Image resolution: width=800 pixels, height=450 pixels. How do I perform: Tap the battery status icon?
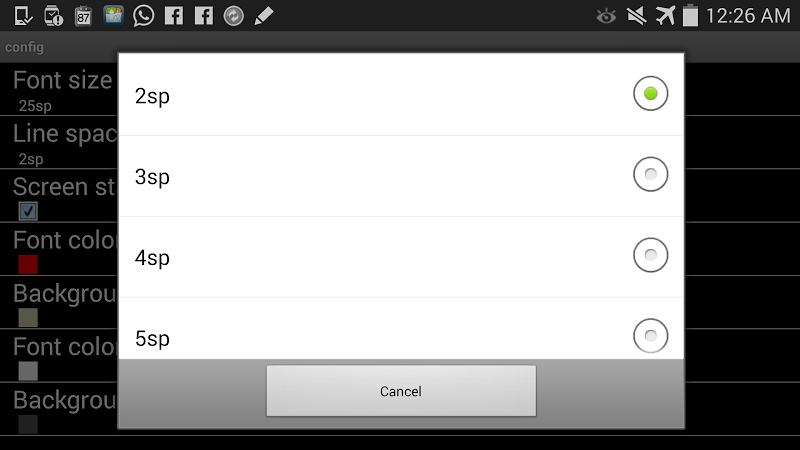690,15
